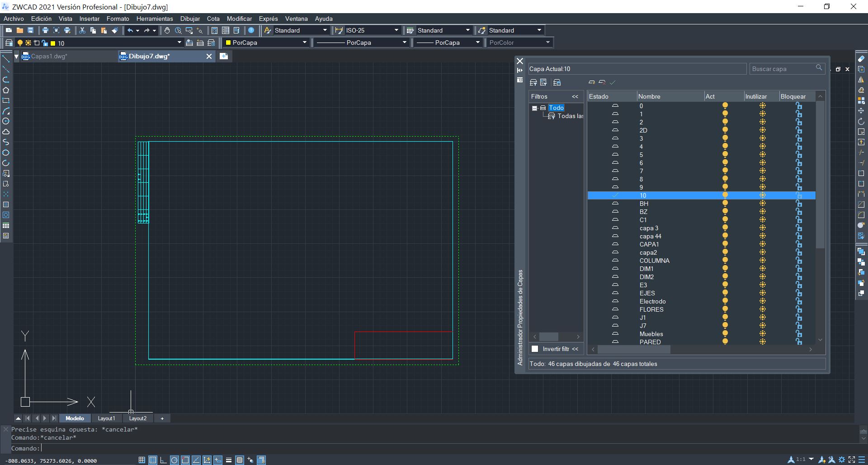Select layer row named FLORES
This screenshot has height=465, width=868.
coord(651,309)
